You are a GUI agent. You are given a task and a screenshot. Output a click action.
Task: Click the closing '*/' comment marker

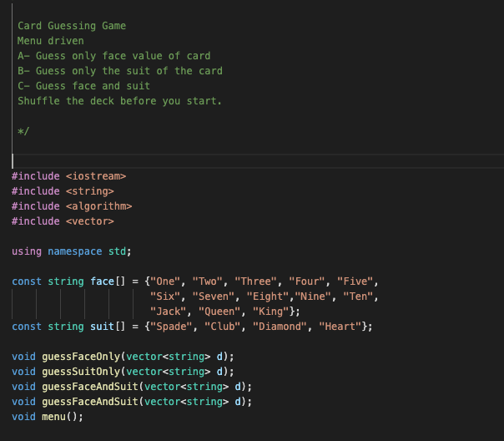(23, 131)
